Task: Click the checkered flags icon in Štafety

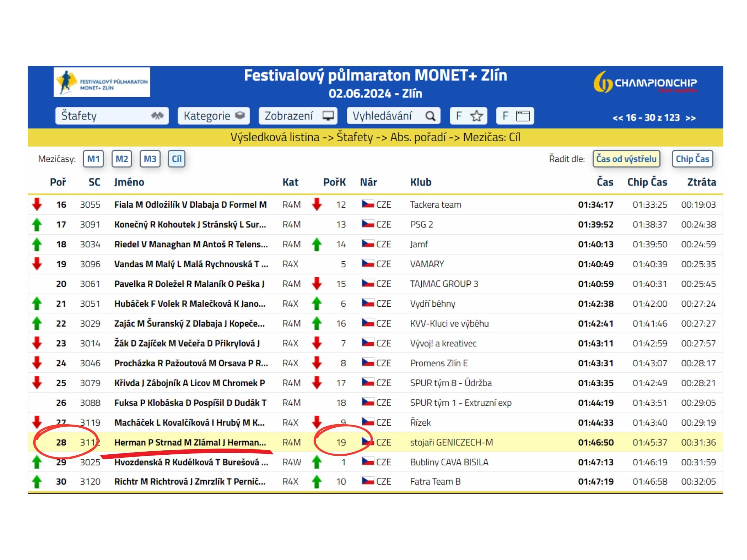Action: (157, 116)
